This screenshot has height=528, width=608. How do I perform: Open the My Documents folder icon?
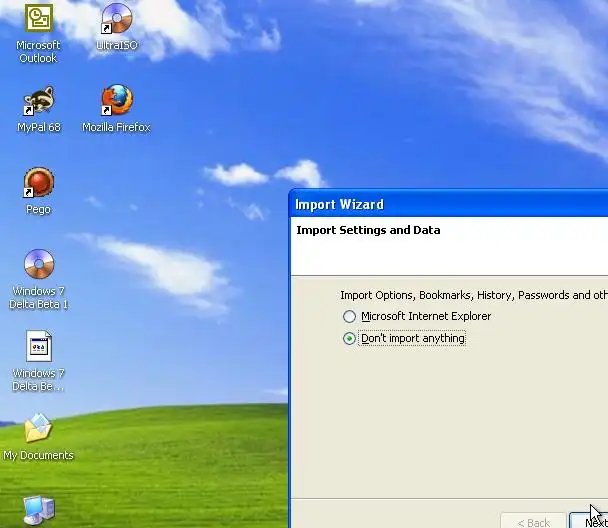click(x=38, y=428)
